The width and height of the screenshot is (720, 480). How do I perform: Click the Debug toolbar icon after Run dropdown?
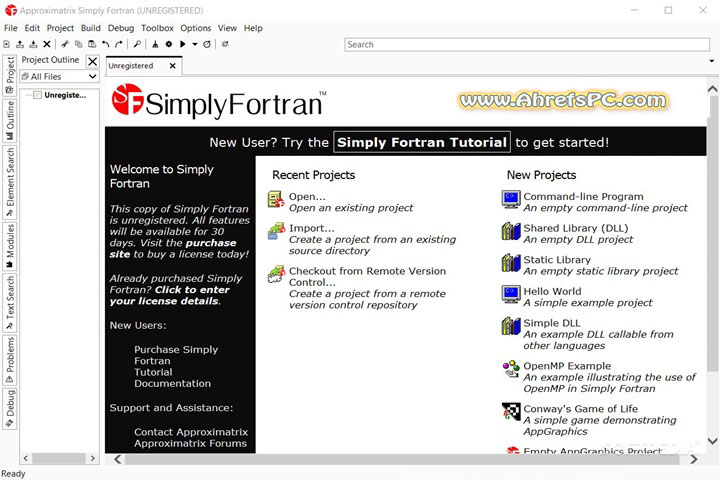pyautogui.click(x=207, y=45)
